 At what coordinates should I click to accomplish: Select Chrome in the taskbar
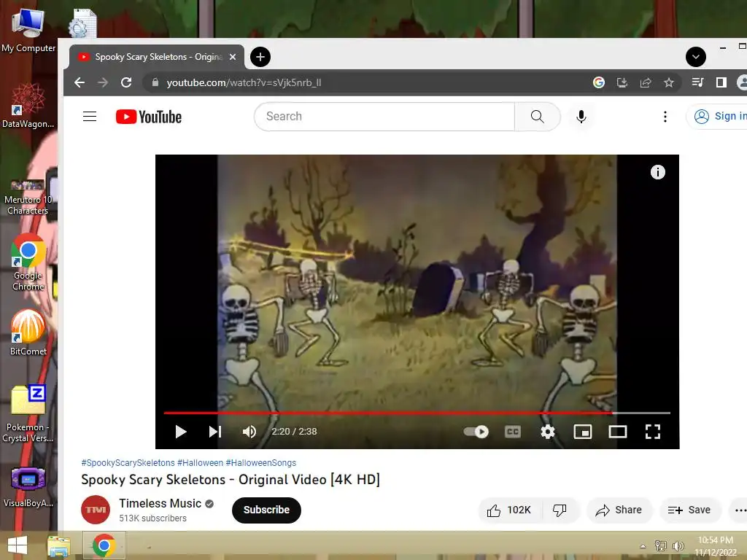(104, 545)
